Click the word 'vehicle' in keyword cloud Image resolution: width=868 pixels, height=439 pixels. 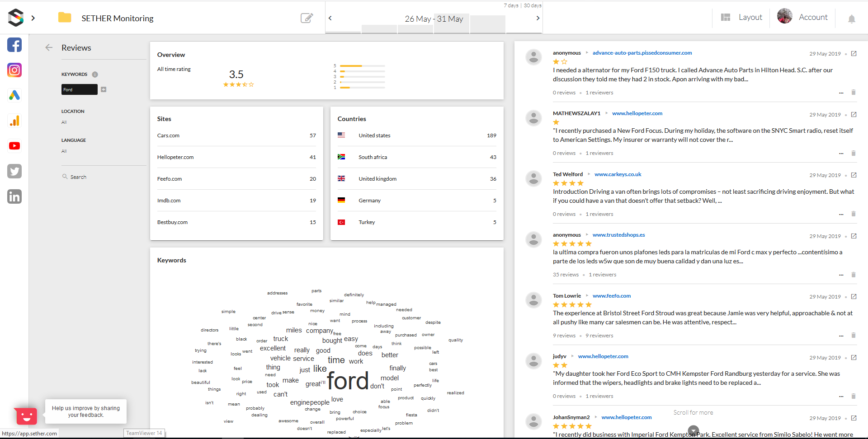(280, 358)
